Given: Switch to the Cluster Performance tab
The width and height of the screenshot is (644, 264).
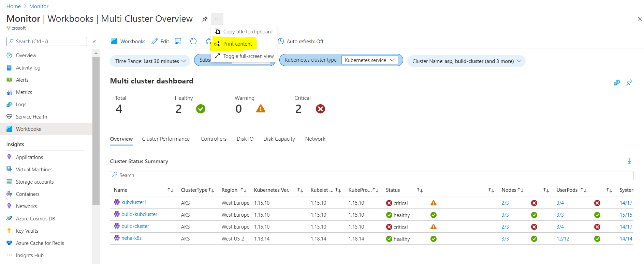Looking at the screenshot, I should click(x=166, y=139).
